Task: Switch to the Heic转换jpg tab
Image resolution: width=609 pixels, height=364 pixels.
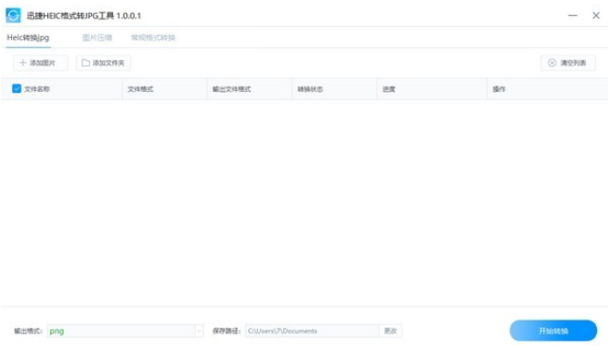Action: tap(28, 38)
